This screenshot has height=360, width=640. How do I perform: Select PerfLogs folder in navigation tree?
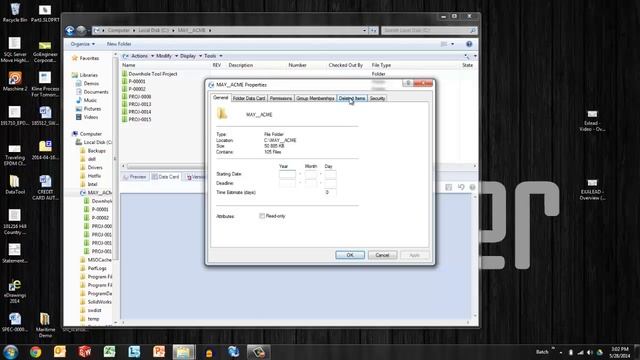coord(97,268)
